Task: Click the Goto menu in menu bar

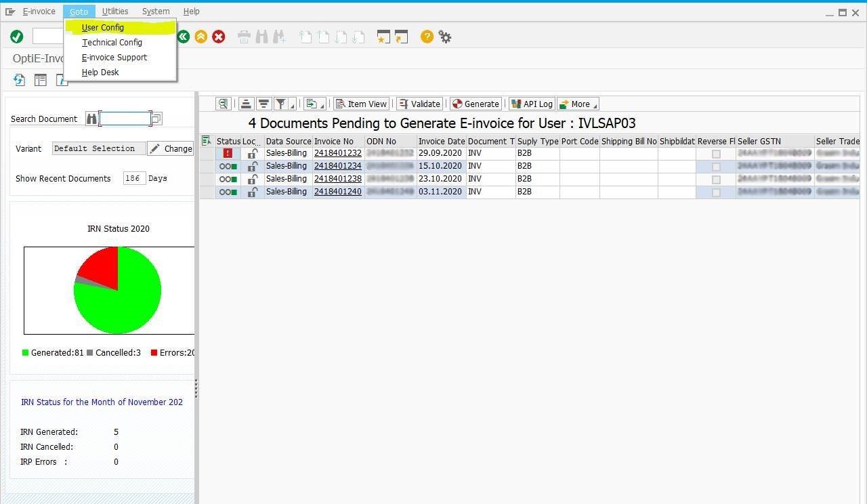Action: click(x=79, y=12)
